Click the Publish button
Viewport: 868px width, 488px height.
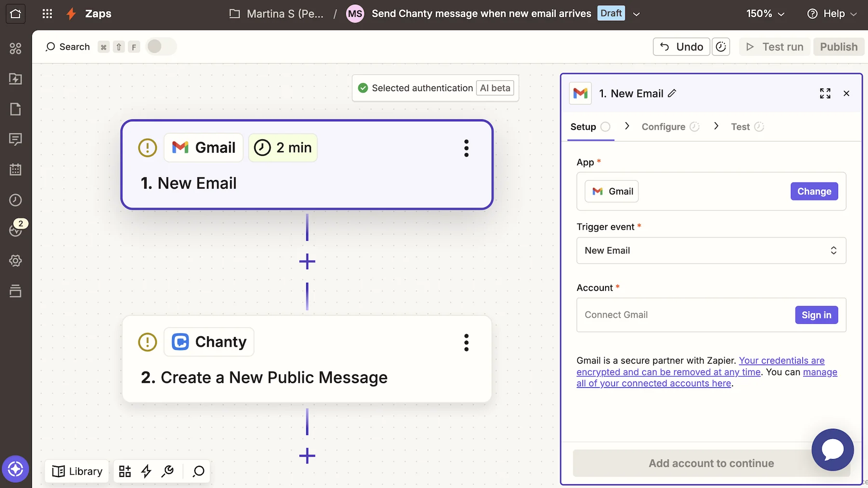(x=838, y=46)
